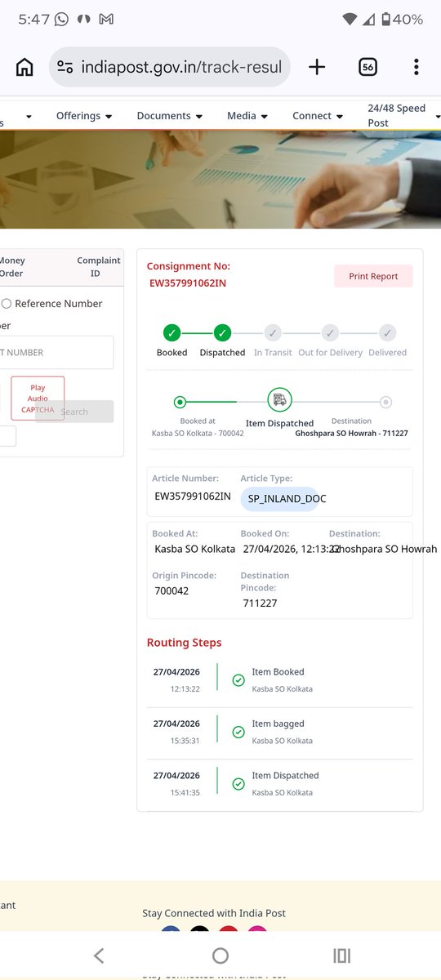Expand the Media dropdown menu

(247, 116)
